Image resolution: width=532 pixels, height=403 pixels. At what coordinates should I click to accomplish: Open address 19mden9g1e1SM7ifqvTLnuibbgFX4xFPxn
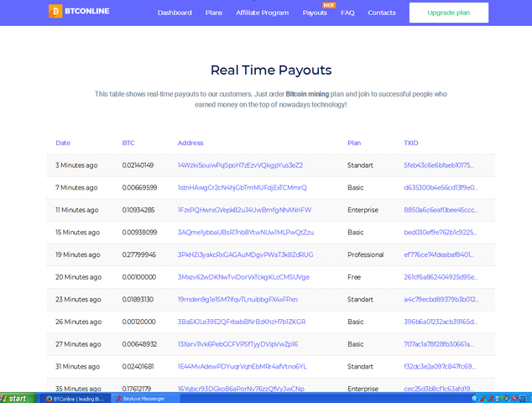237,300
